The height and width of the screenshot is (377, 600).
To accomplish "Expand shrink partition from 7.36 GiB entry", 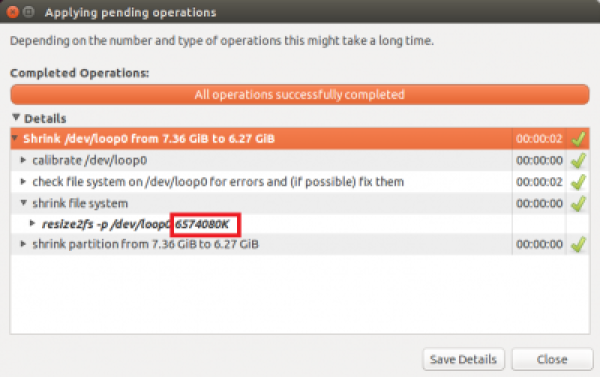I will tap(23, 244).
